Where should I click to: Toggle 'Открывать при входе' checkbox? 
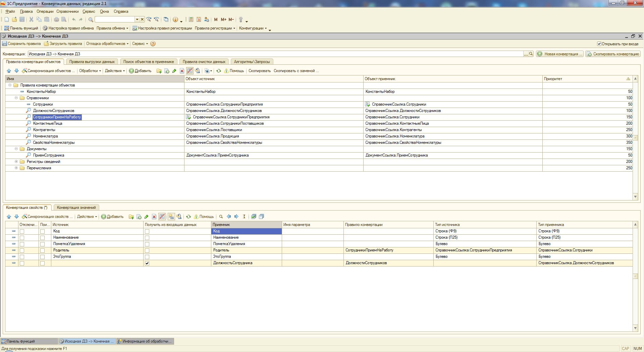(599, 44)
